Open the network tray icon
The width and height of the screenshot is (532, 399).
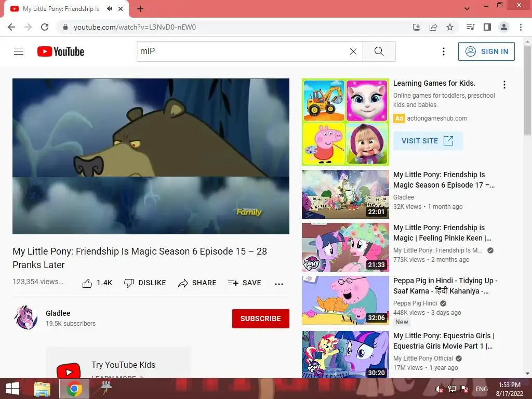tap(452, 389)
